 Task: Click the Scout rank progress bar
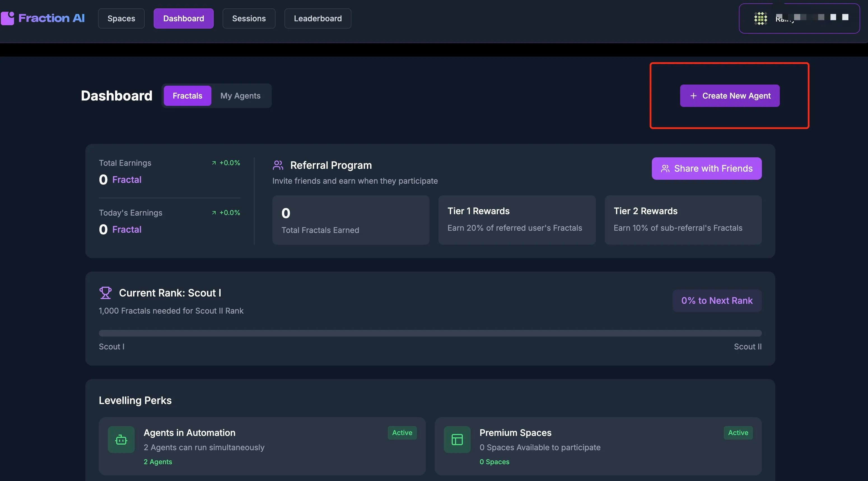pos(430,333)
